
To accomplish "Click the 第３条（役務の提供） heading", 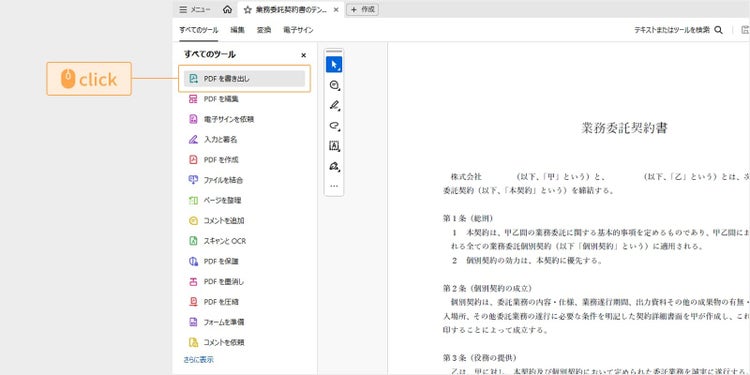I will (x=480, y=358).
